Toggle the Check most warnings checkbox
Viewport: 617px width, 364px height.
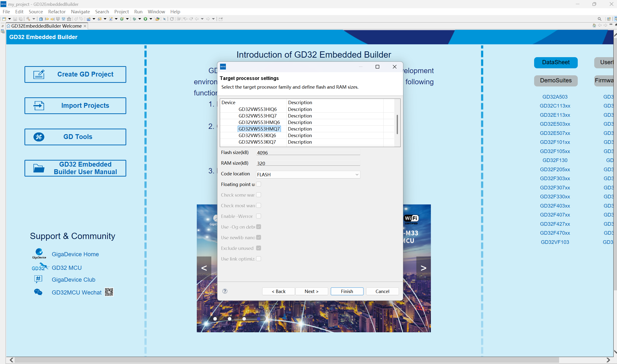pyautogui.click(x=258, y=206)
